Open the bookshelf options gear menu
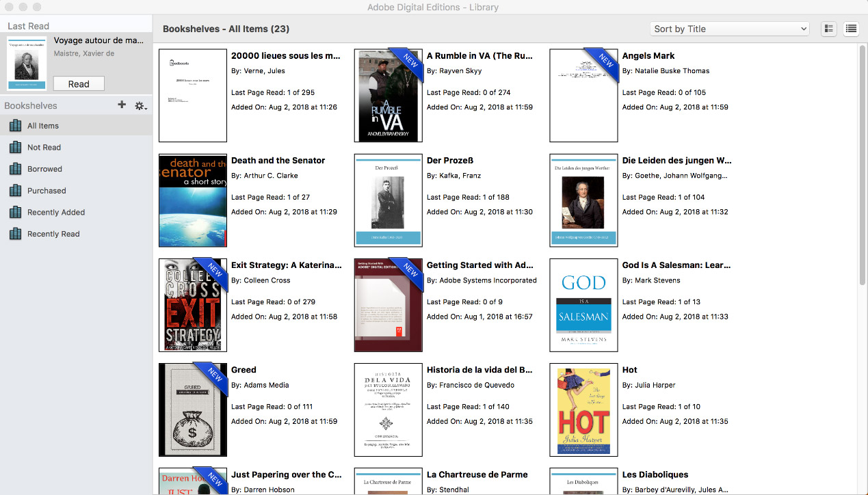 point(140,106)
